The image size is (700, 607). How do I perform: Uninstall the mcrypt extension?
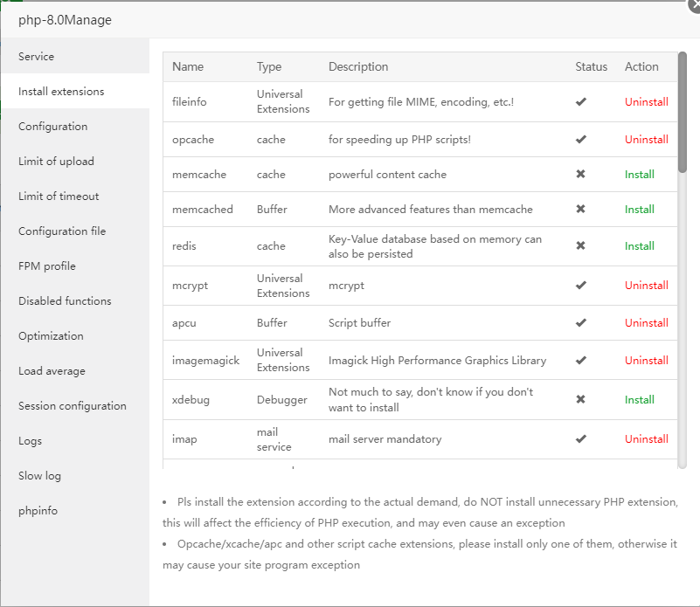[647, 286]
